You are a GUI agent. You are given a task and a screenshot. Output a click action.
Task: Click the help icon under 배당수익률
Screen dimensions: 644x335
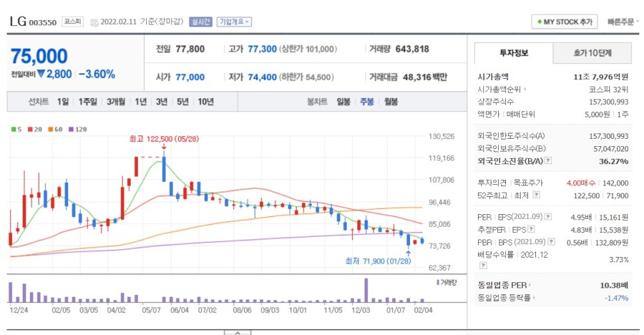pyautogui.click(x=483, y=266)
